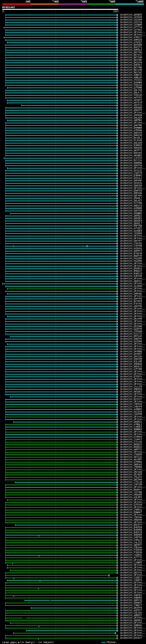Select the UniRef100_Q9LYK9 label
The height and width of the screenshot is (644, 146).
131,90
